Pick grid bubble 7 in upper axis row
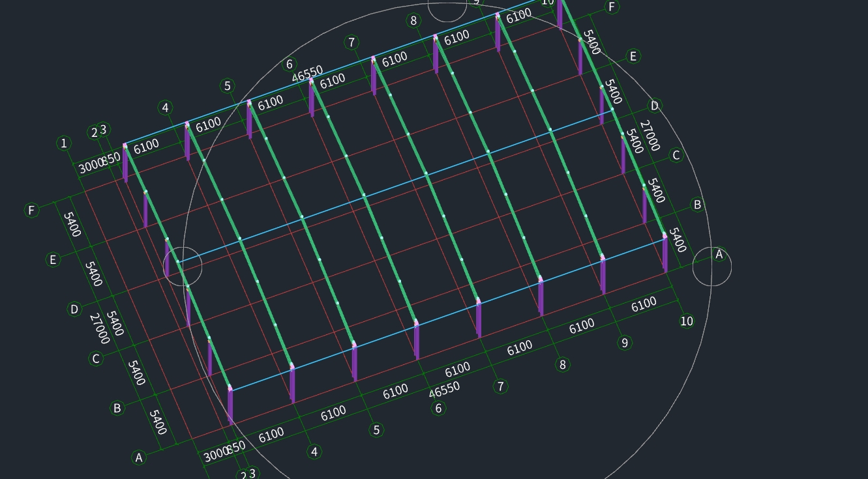 coord(352,42)
